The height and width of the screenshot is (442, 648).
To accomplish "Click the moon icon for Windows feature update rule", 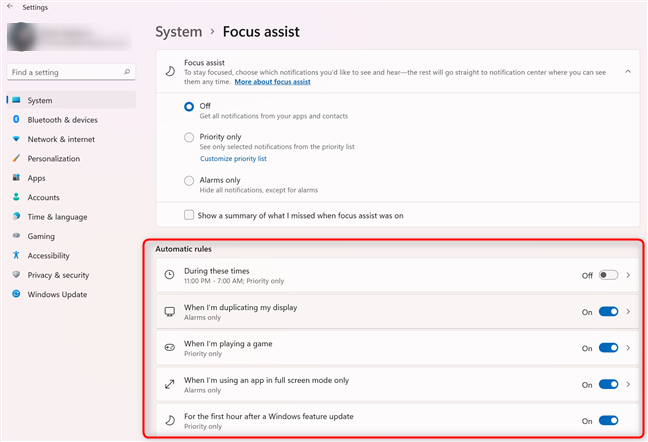I will (x=170, y=421).
